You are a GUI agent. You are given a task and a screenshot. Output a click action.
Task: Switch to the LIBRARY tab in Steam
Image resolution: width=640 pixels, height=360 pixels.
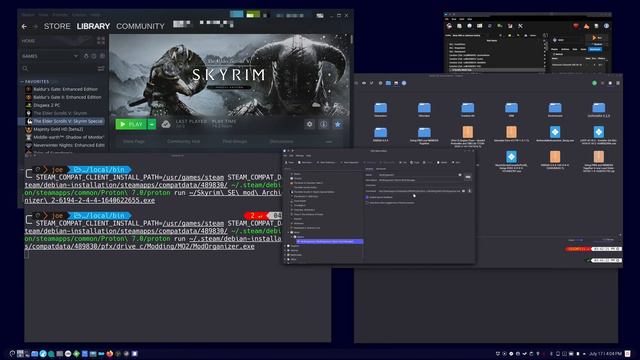click(93, 26)
